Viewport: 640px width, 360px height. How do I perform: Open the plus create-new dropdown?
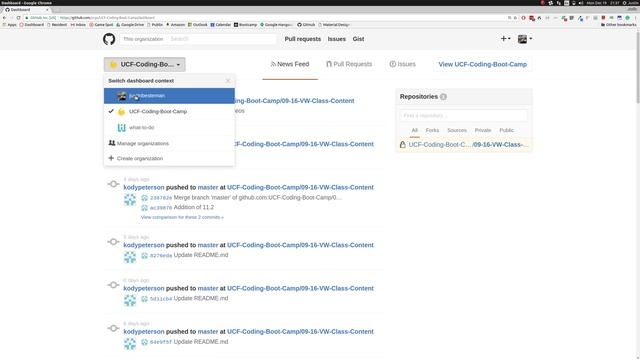click(x=505, y=39)
